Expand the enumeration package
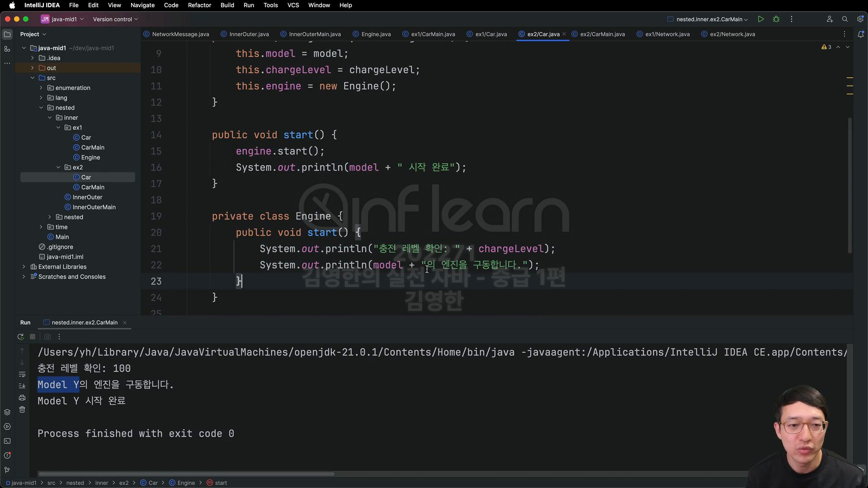Screen dimensions: 868x488 click(x=41, y=88)
